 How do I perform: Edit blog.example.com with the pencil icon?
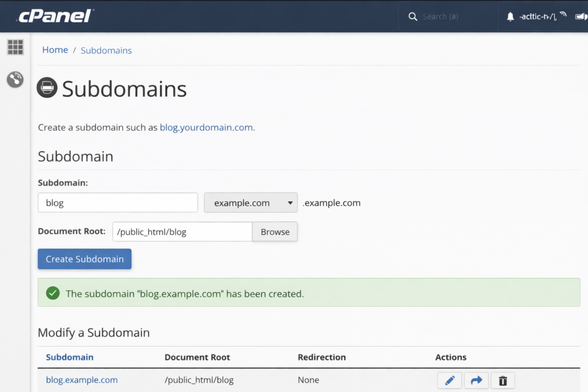click(450, 380)
